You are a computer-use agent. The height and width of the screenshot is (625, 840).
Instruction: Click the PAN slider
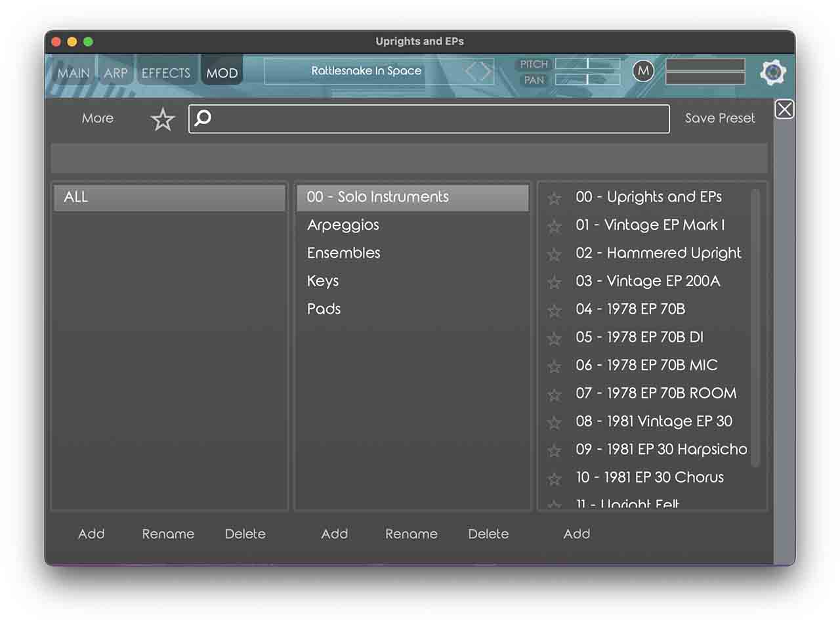587,79
